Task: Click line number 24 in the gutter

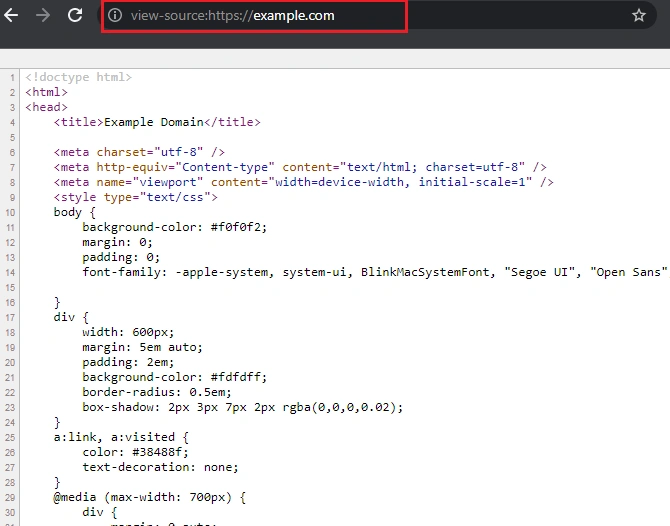Action: coord(10,423)
